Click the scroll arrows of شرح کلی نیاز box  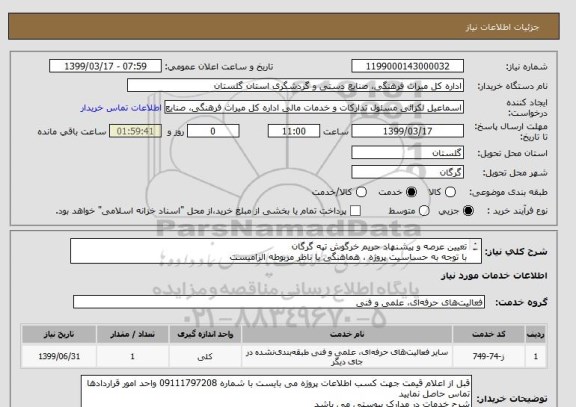coord(475,246)
